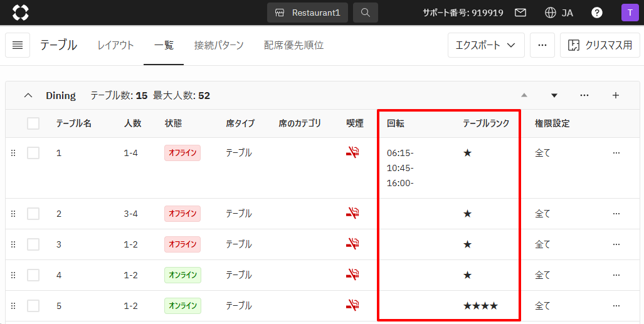Click no-smoking icon in table 1 row
Image resolution: width=644 pixels, height=324 pixels.
352,153
